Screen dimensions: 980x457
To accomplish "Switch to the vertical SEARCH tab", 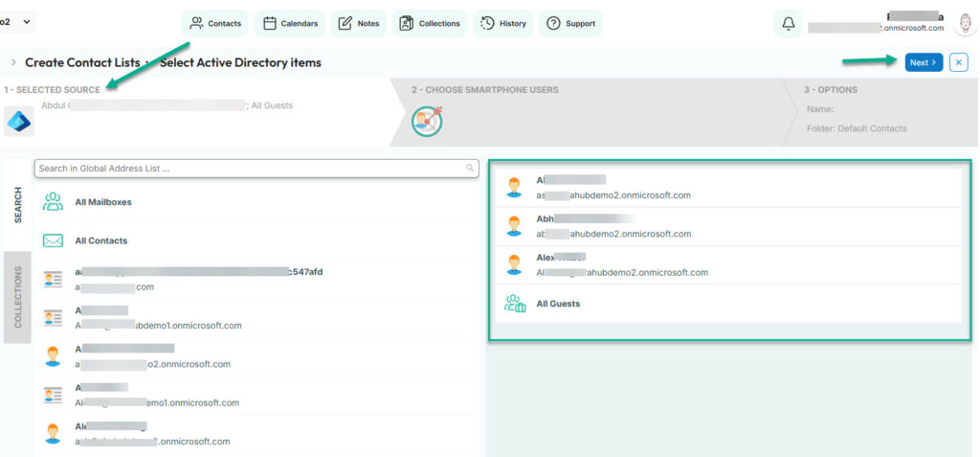I will pos(18,205).
